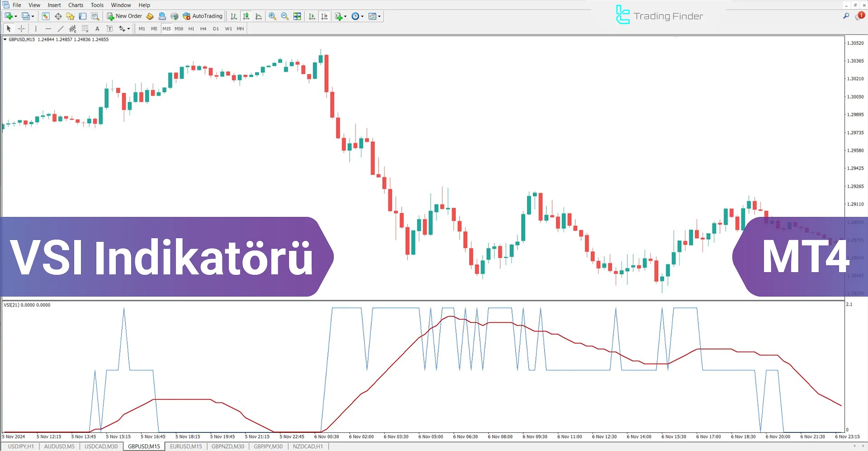Screen dimensions: 868x451
Task: Toggle the Market Watch panel
Action: pos(45,16)
